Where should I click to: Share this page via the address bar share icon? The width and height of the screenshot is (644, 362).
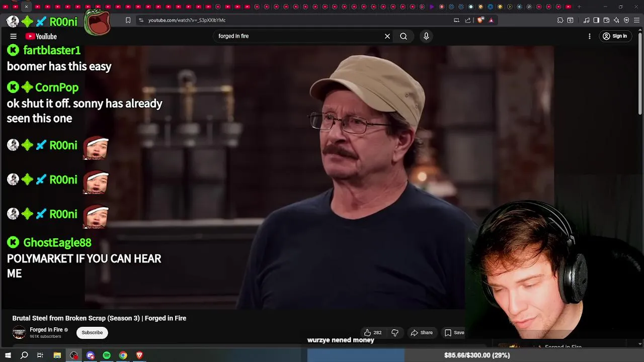click(x=468, y=20)
